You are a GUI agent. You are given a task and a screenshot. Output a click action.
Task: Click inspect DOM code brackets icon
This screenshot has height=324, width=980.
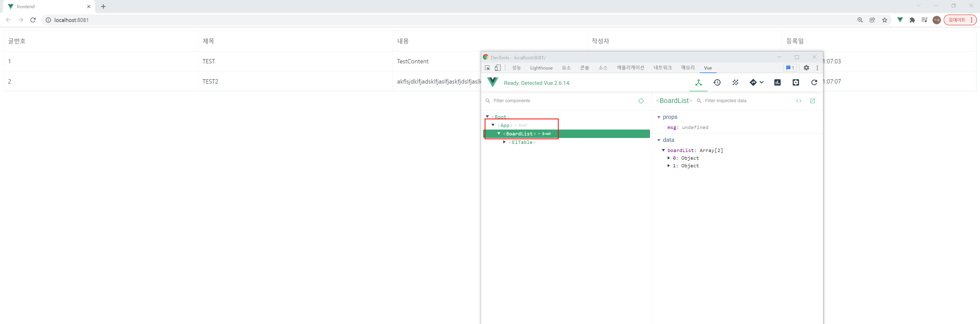(799, 101)
